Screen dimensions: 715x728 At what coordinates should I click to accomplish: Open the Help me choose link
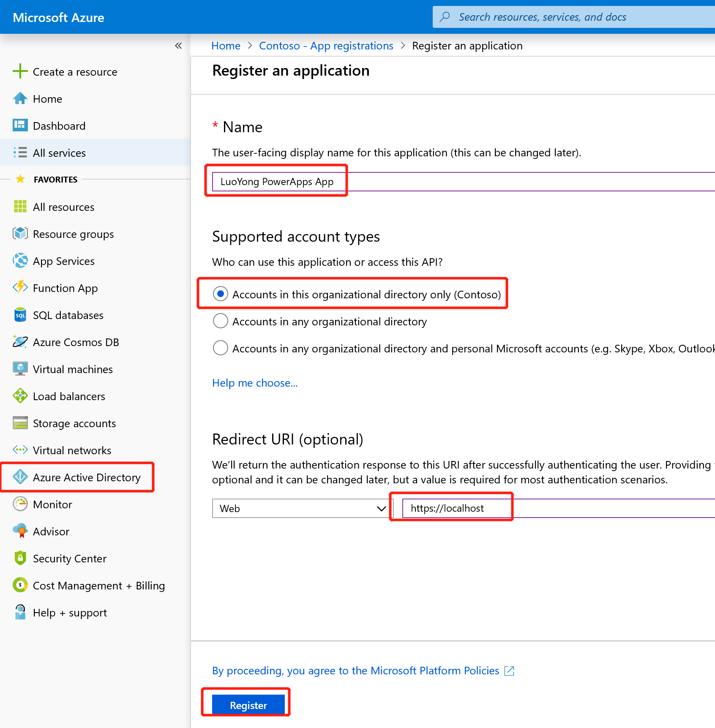click(x=255, y=383)
